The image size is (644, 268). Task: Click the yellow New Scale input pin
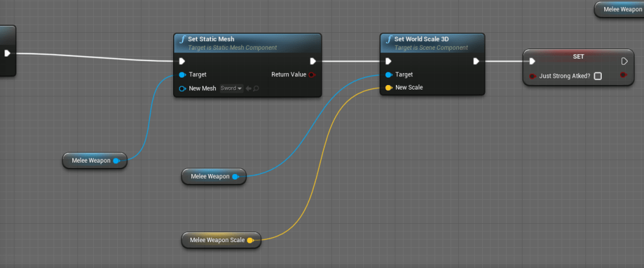pos(388,88)
